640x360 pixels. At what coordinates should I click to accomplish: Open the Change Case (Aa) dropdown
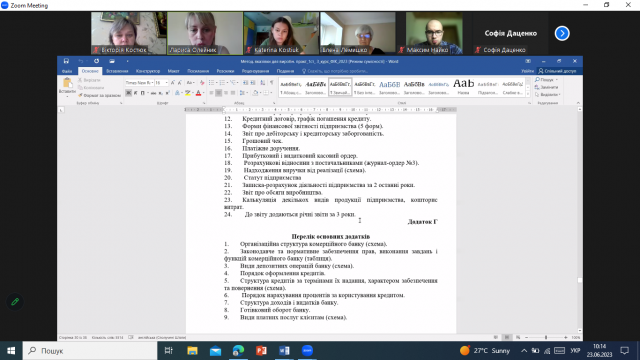[190, 83]
